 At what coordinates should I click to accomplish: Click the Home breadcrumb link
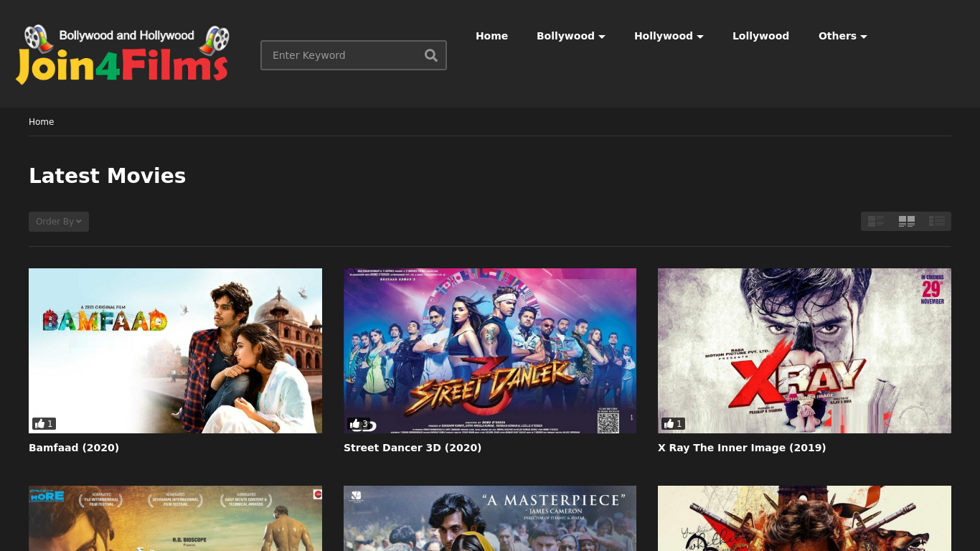(41, 122)
